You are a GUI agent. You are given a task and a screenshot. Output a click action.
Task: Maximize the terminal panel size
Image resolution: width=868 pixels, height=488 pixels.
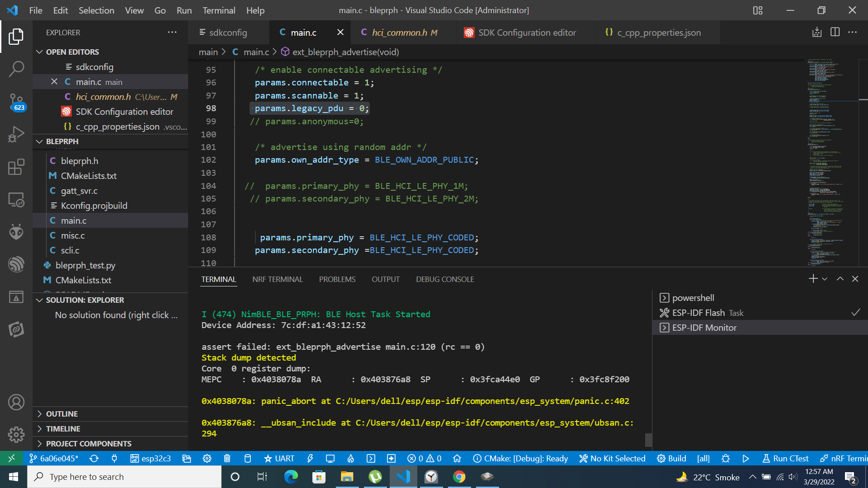[x=840, y=279]
